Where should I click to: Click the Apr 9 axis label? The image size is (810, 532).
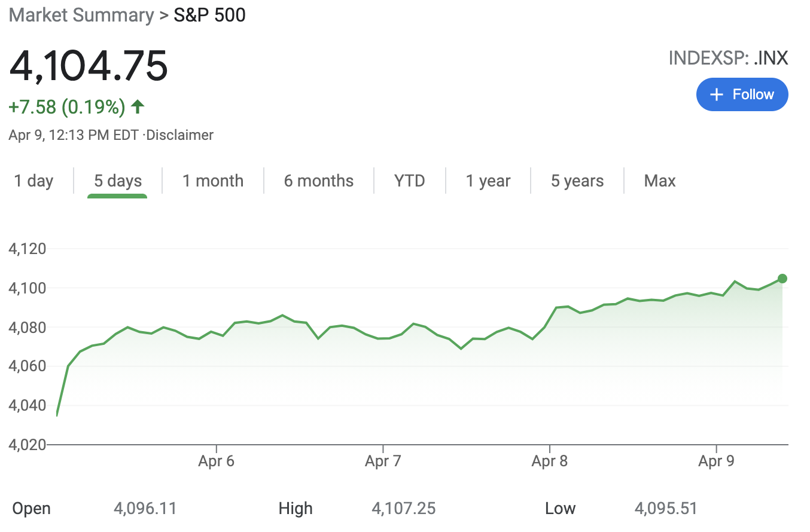[716, 461]
